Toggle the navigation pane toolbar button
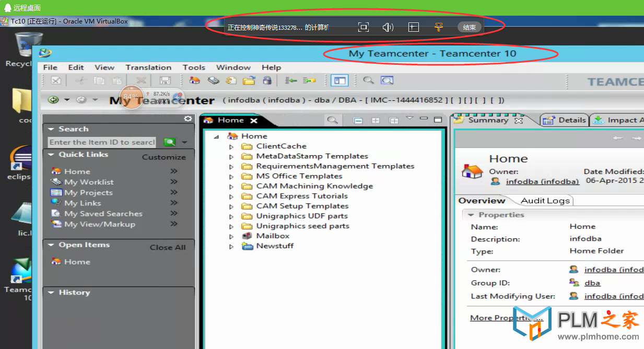The width and height of the screenshot is (644, 349). [x=340, y=80]
